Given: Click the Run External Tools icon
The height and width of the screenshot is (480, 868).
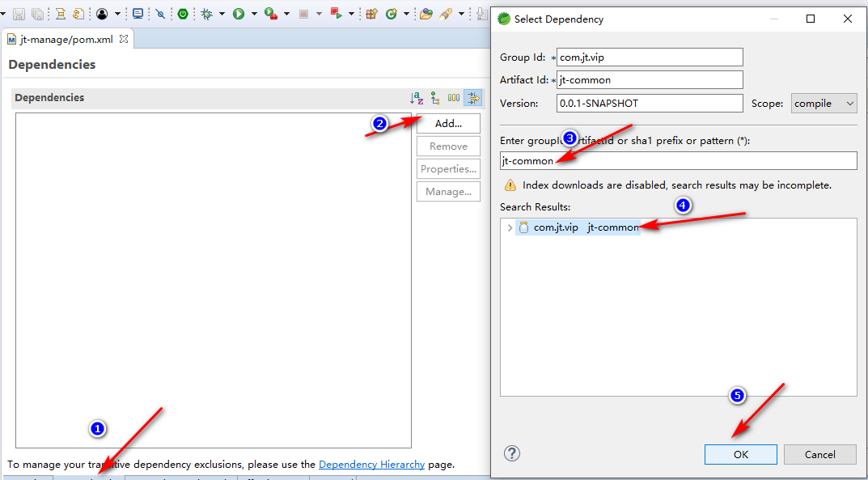Looking at the screenshot, I should pos(271,14).
